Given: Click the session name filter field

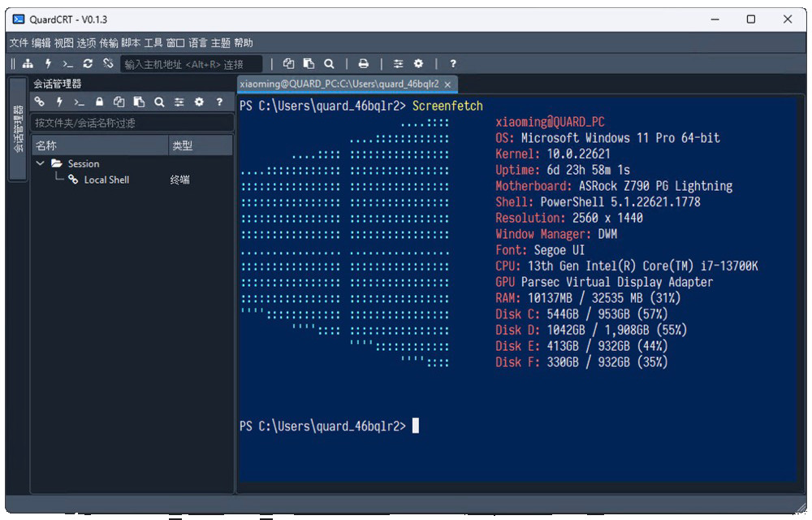Looking at the screenshot, I should pyautogui.click(x=132, y=123).
